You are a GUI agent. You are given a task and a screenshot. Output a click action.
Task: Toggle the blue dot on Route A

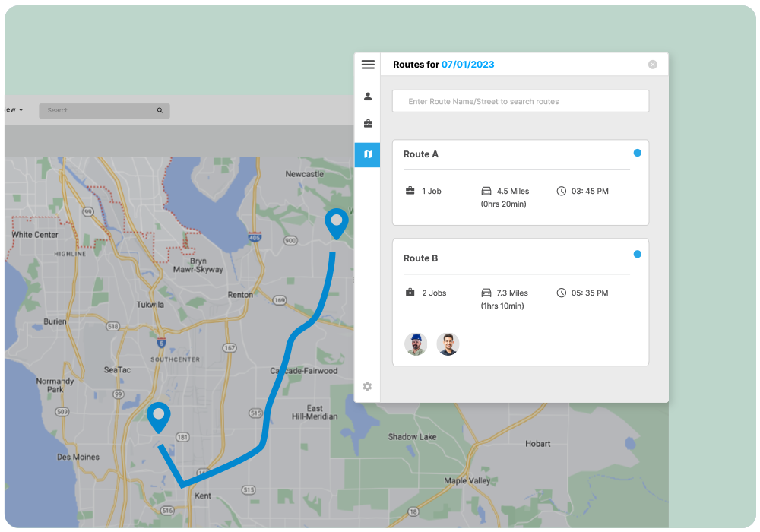637,153
